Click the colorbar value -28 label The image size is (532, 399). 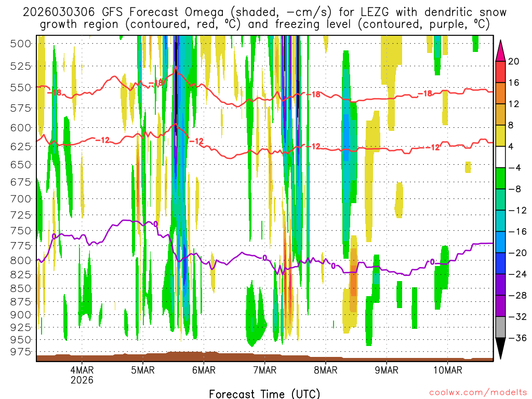coord(517,296)
